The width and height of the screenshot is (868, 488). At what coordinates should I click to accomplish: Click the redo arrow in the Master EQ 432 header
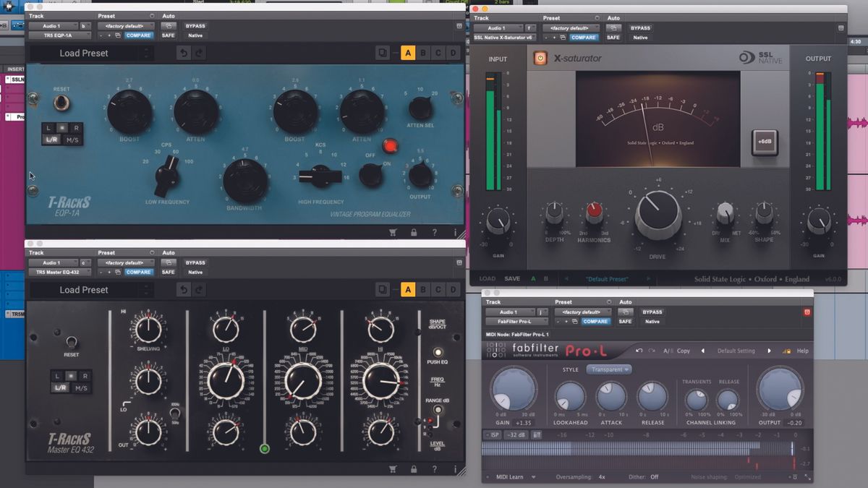[199, 290]
